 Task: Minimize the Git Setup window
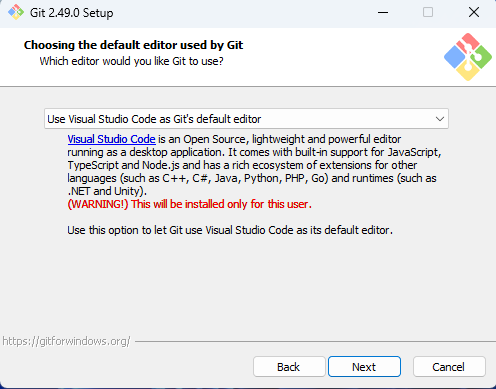coord(383,13)
